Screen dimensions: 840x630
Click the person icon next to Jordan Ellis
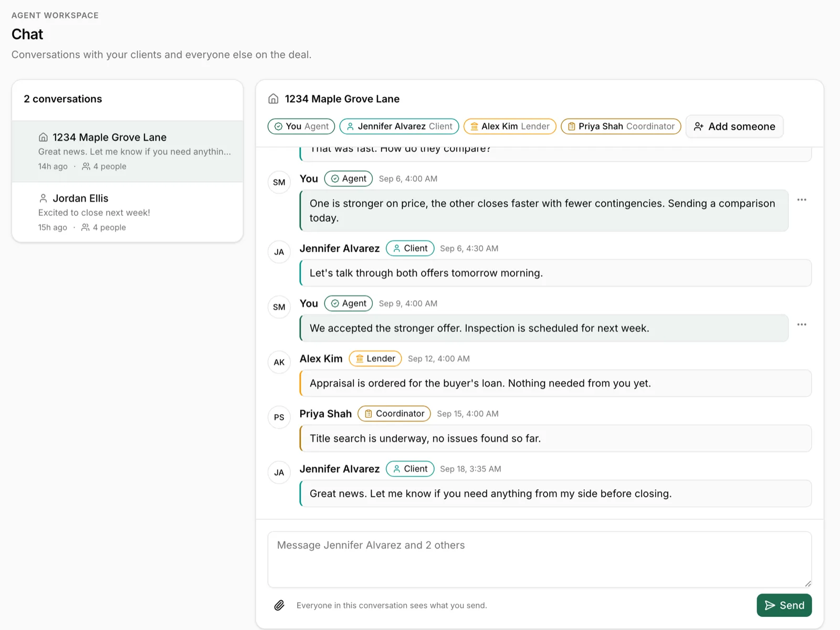tap(43, 198)
